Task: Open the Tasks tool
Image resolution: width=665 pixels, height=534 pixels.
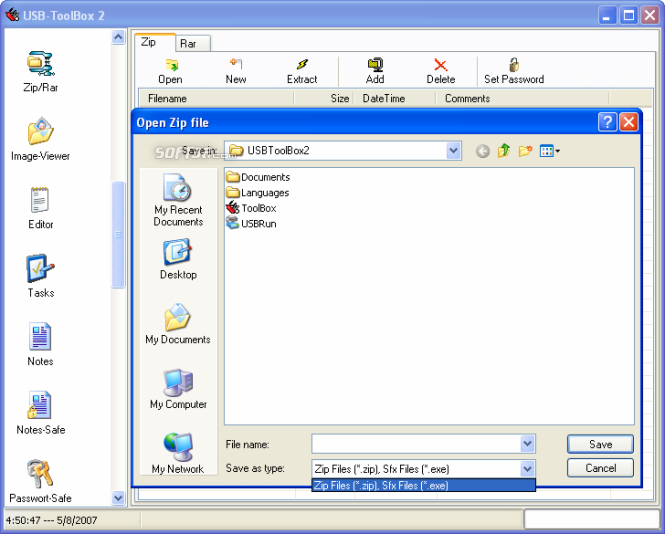Action: pyautogui.click(x=40, y=276)
